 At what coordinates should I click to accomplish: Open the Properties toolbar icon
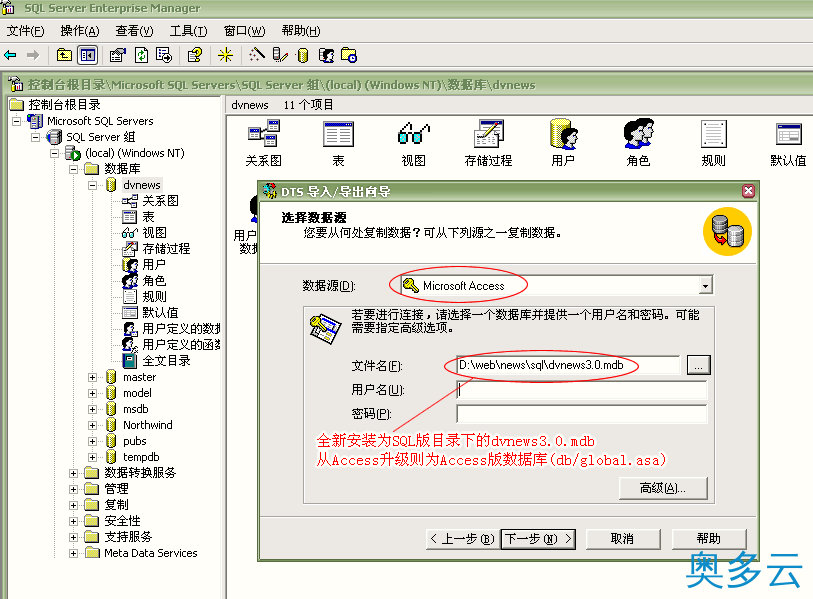[118, 55]
